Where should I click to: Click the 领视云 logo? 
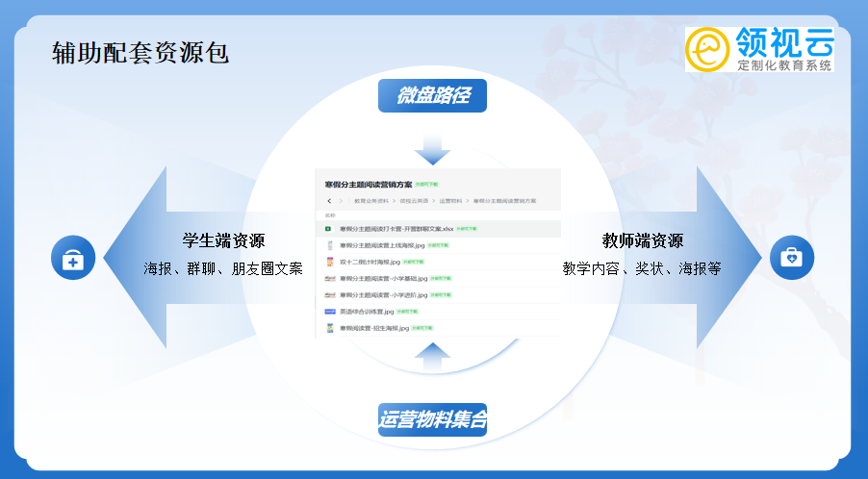coord(759,49)
